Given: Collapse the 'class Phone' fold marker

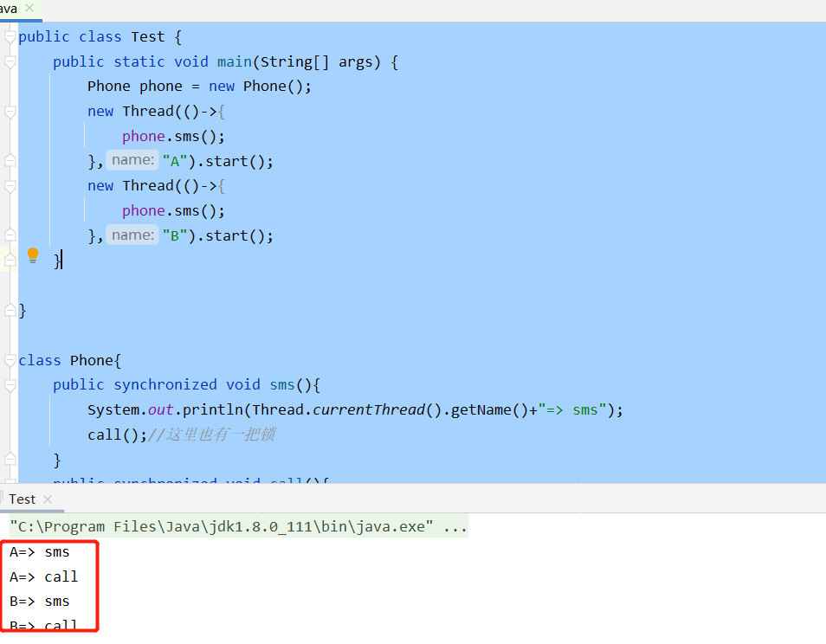Looking at the screenshot, I should point(10,360).
